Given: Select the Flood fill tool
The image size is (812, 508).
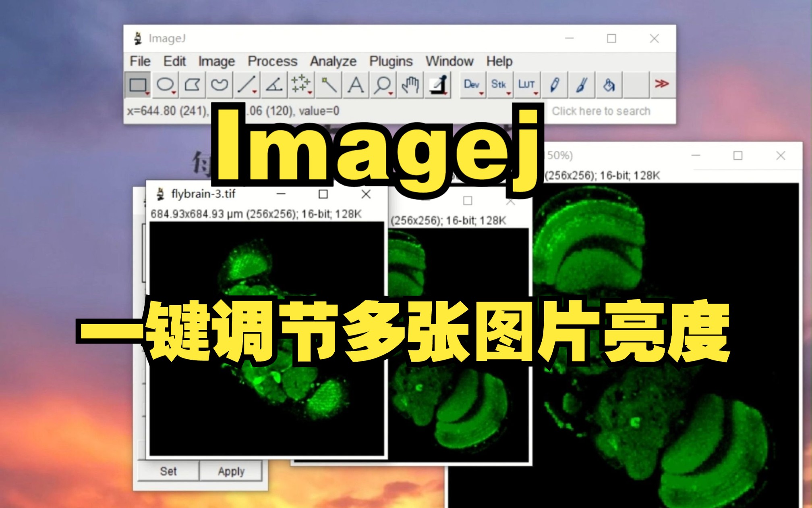Looking at the screenshot, I should [609, 85].
